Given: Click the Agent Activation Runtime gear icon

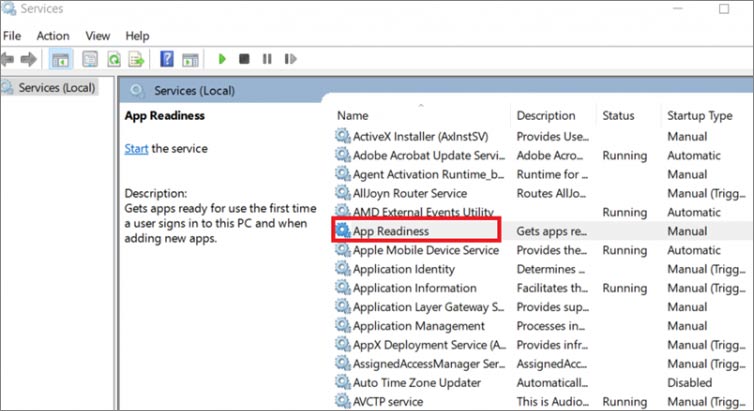Looking at the screenshot, I should 342,174.
